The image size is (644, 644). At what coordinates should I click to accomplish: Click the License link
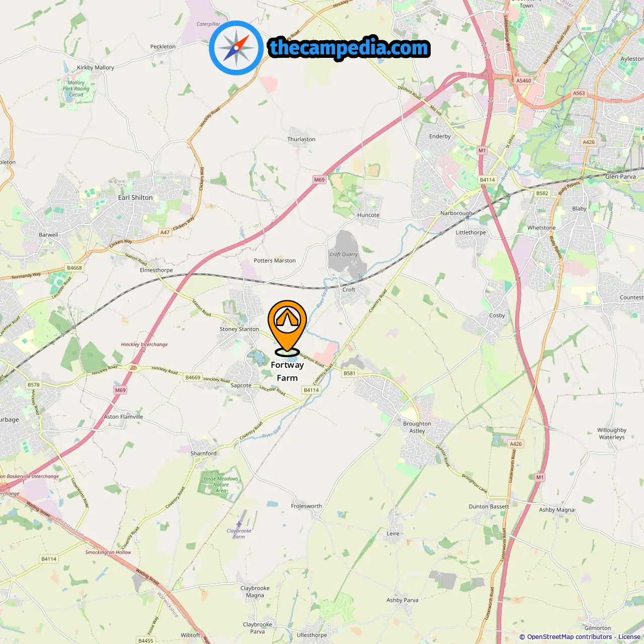coord(629,636)
